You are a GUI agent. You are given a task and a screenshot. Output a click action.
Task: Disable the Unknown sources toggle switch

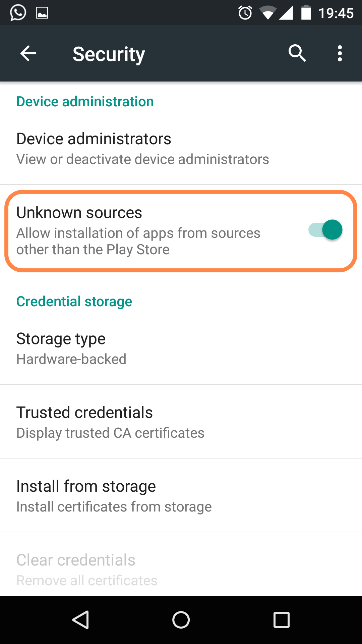(x=325, y=230)
